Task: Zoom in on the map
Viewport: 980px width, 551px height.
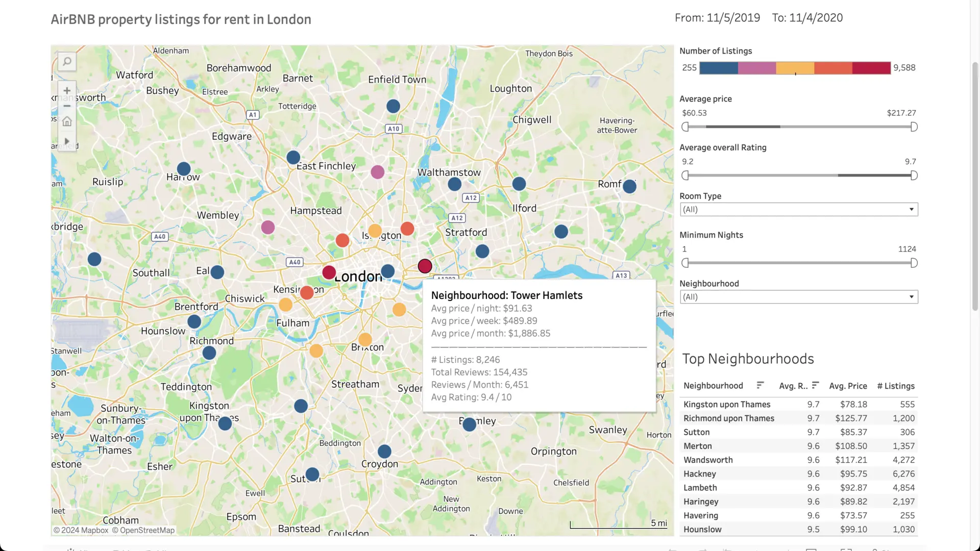Action: click(67, 90)
